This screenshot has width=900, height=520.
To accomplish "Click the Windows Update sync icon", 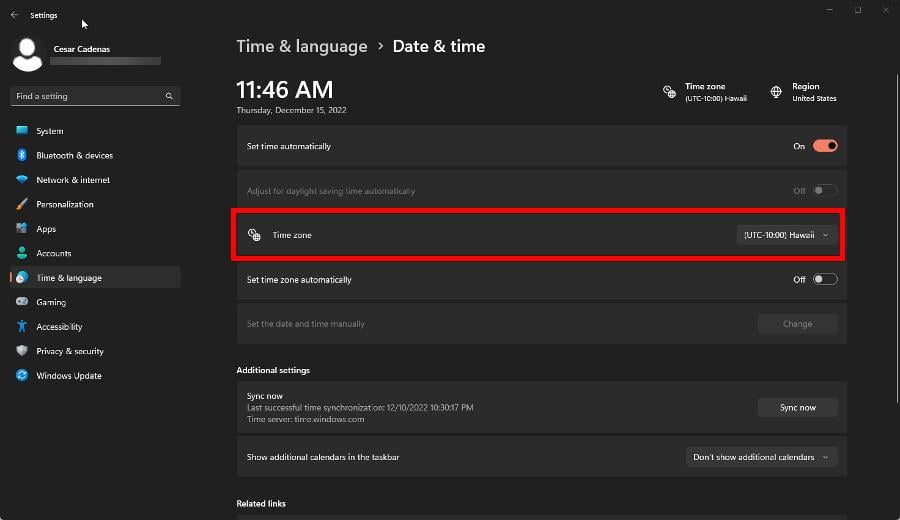I will click(22, 375).
